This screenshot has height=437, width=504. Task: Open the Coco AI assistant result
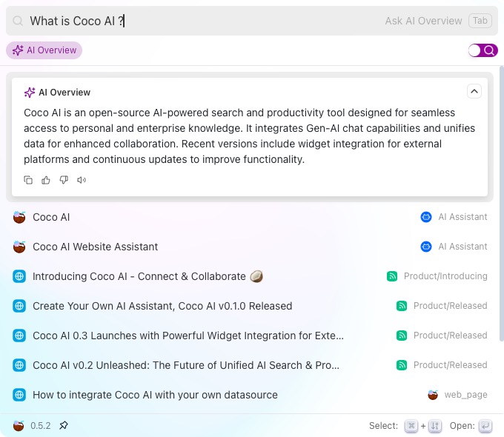[x=250, y=217]
